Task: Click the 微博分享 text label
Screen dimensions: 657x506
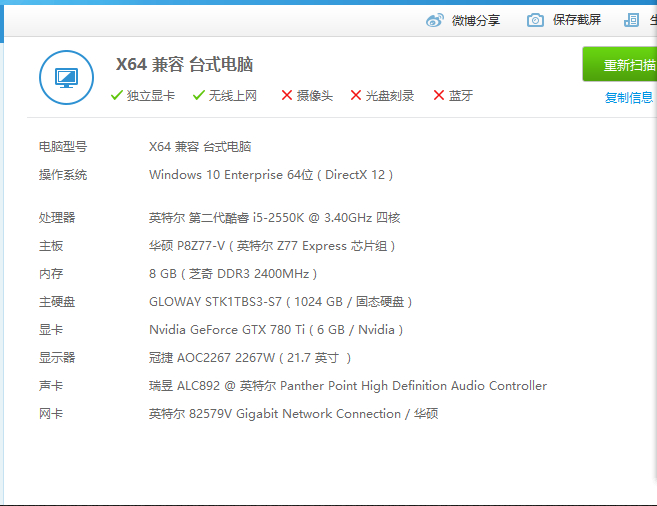Action: point(476,20)
